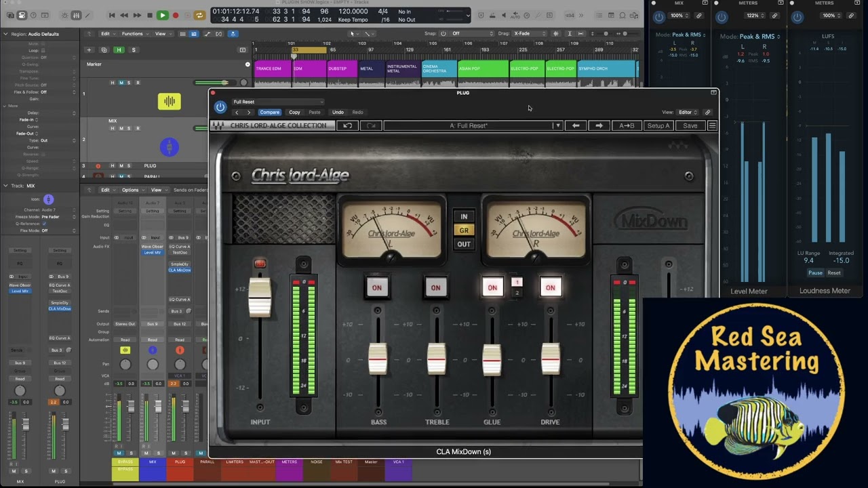Click Undo in the plugin header
868x488 pixels.
click(x=338, y=113)
